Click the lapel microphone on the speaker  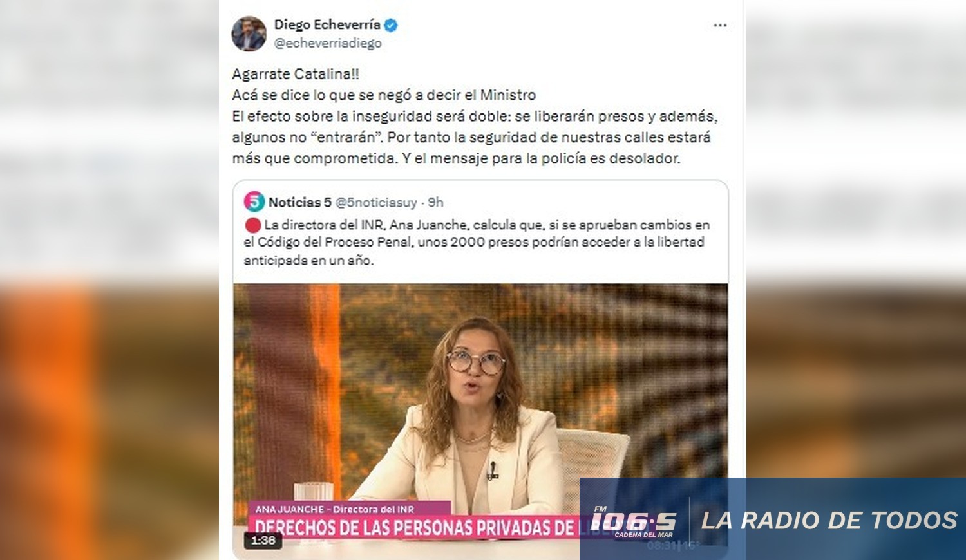pyautogui.click(x=493, y=471)
